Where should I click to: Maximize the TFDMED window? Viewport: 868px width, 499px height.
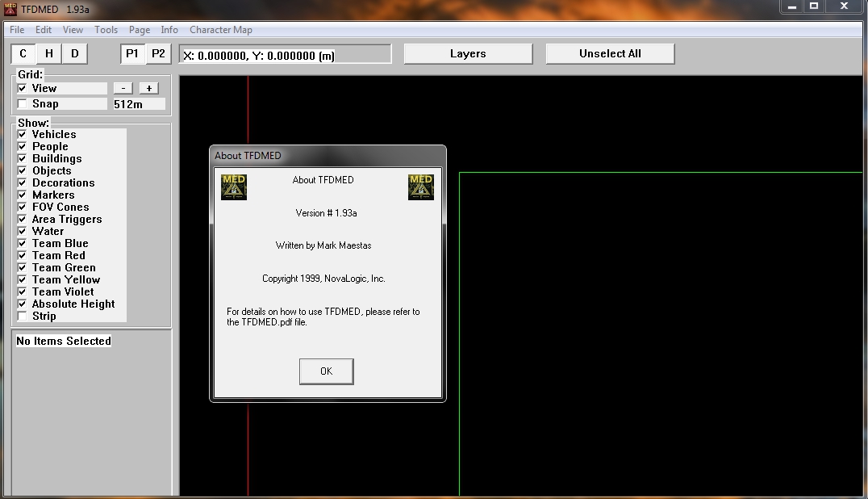coord(814,6)
